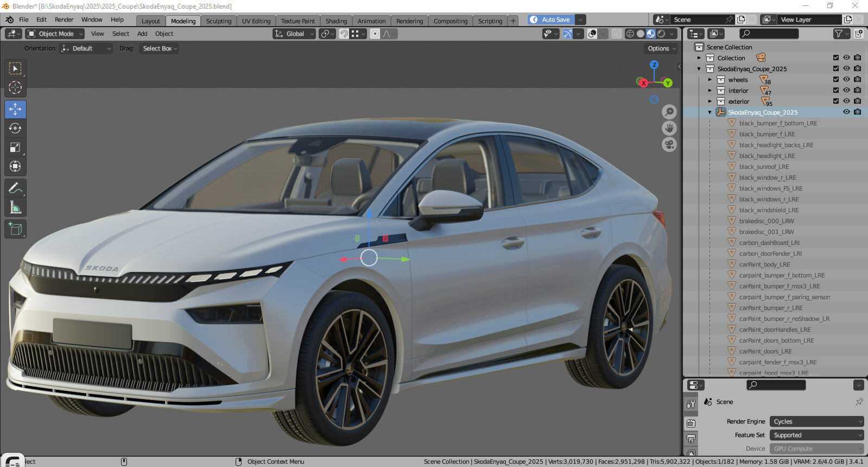This screenshot has height=467, width=868.
Task: Open the Tool properties tab icon
Action: click(x=690, y=404)
